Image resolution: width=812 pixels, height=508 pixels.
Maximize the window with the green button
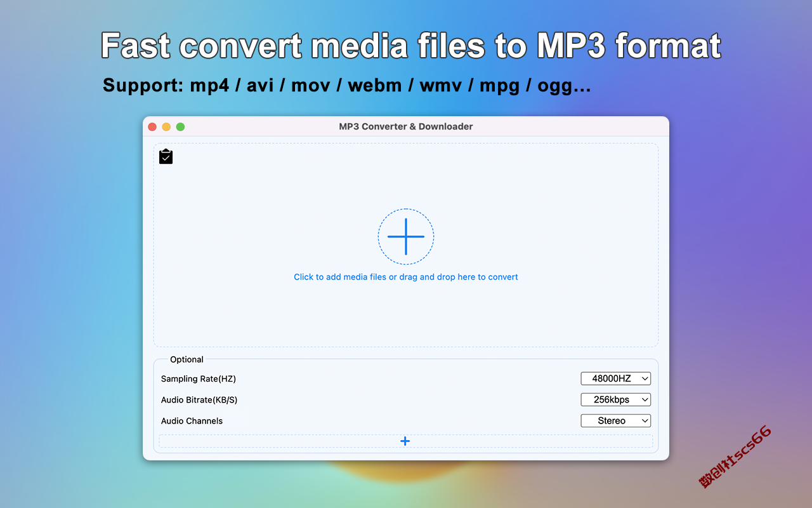click(180, 126)
